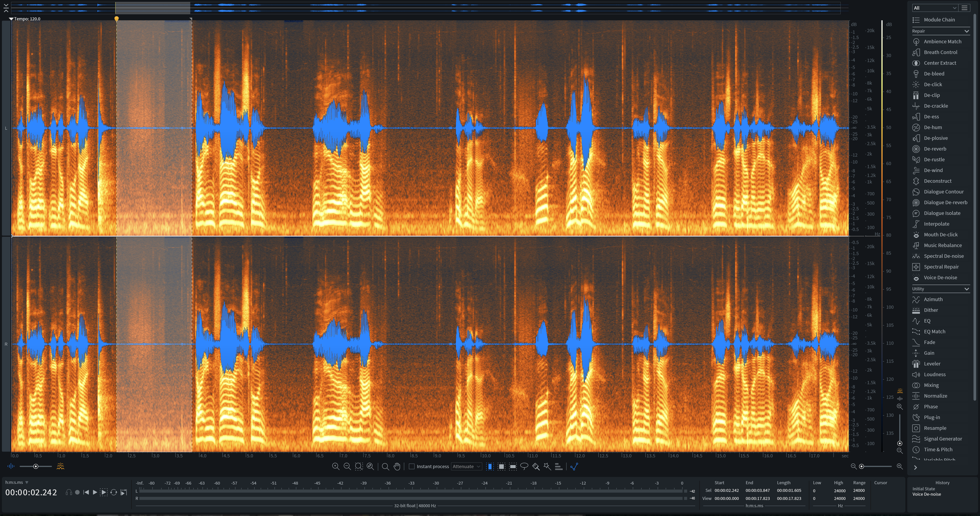Open the Spectral Repair module
This screenshot has width=980, height=516.
[941, 267]
